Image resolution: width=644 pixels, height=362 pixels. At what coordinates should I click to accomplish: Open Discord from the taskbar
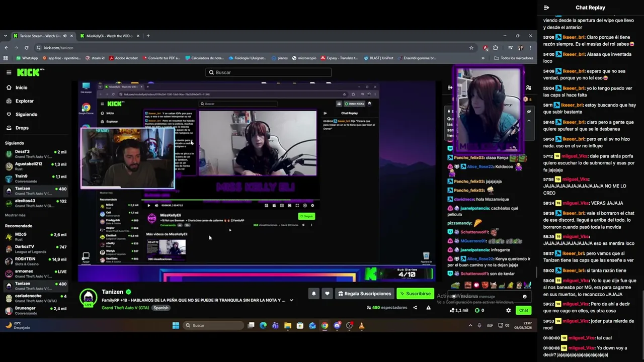tap(337, 325)
